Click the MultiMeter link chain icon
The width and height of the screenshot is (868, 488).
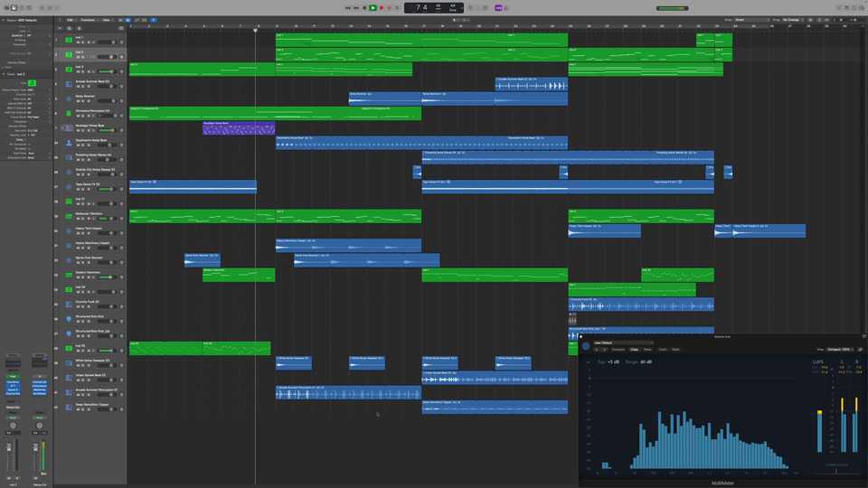click(x=860, y=349)
